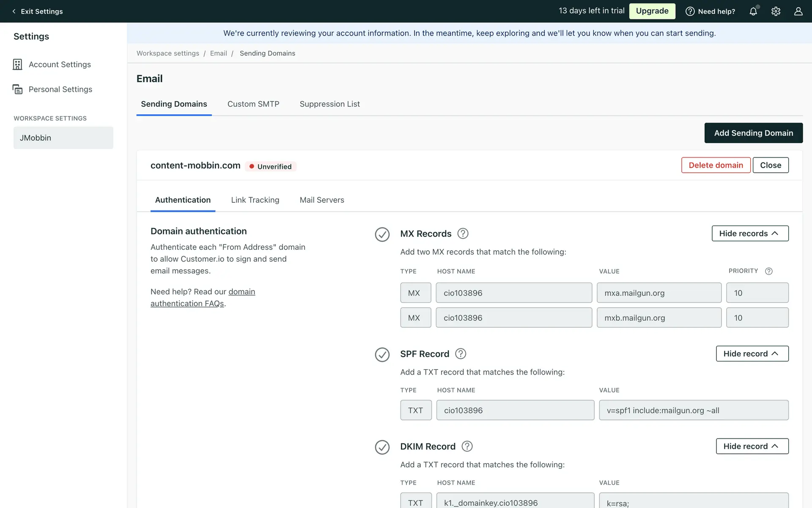Click the Add Sending Domain button
This screenshot has height=508, width=812.
(x=753, y=133)
